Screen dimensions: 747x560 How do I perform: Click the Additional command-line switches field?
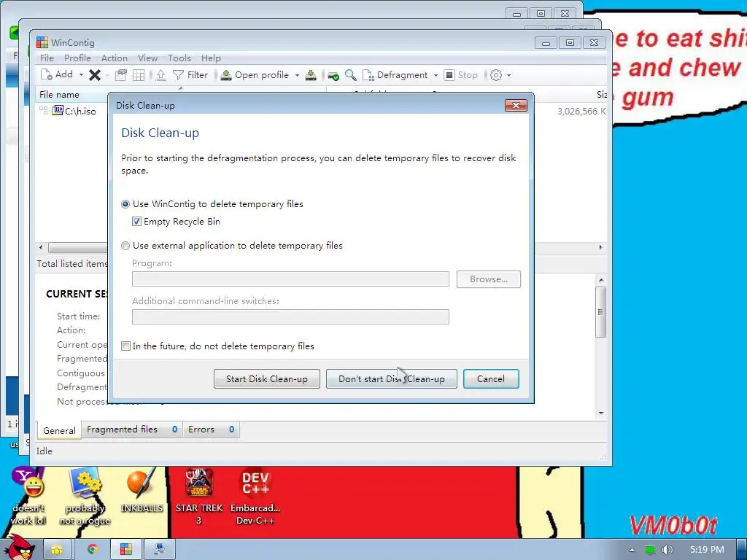click(290, 316)
